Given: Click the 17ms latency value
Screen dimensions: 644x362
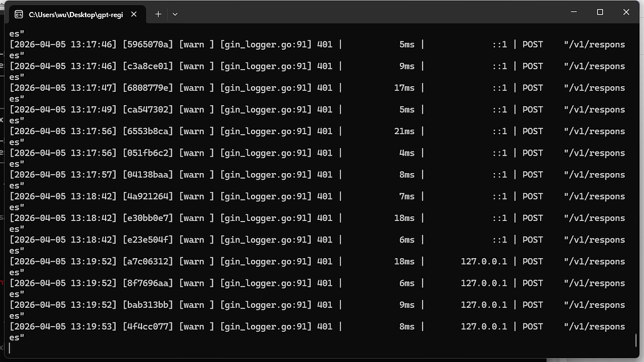Looking at the screenshot, I should click(404, 88).
